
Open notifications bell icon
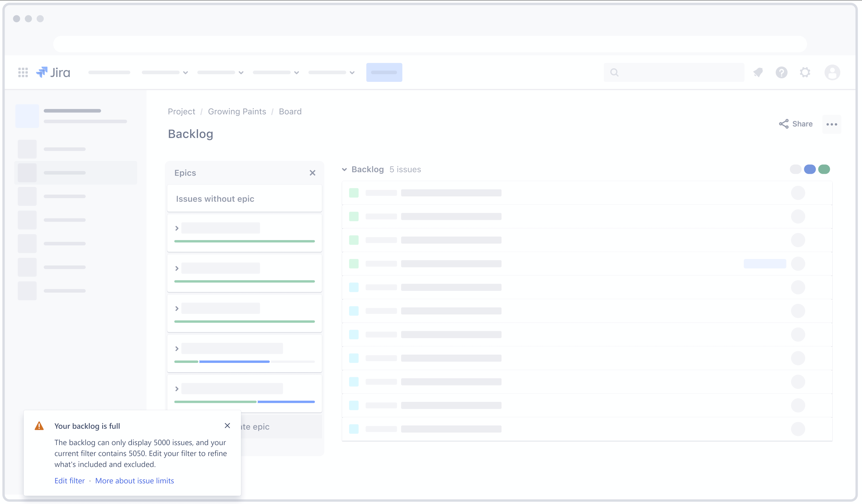point(758,72)
